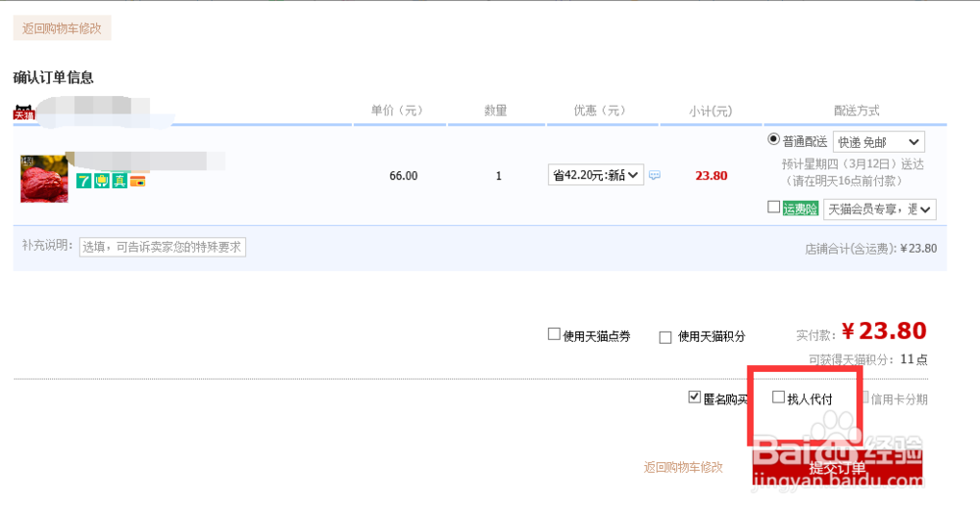
Task: Open the red jujube product thumbnail
Action: click(44, 178)
